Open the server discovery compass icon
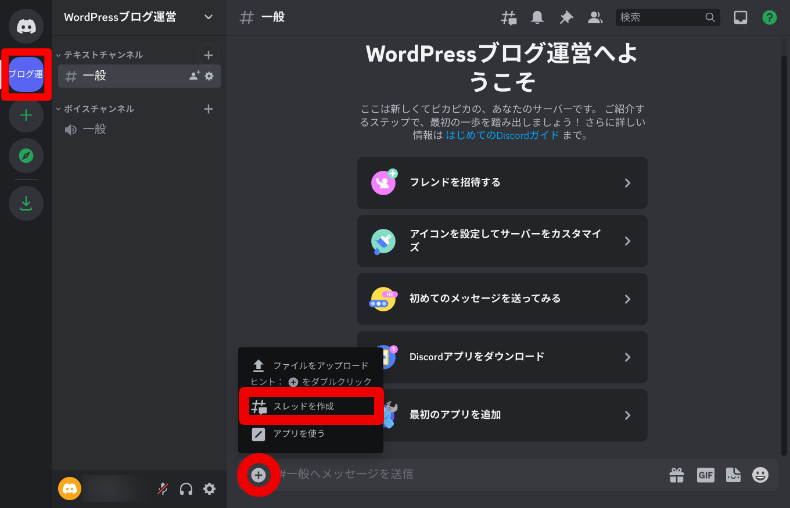Screen dimensions: 790x508 (x=26, y=156)
